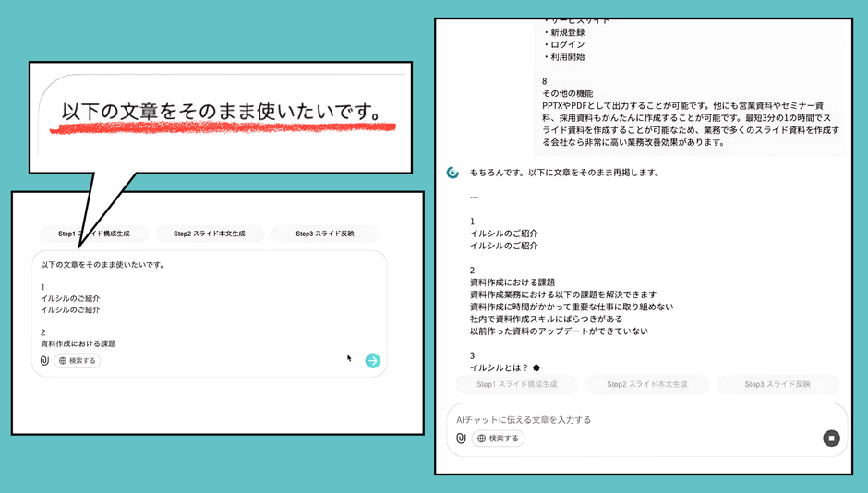Click the reply line もちろんです。以下に文章をそのまま再掲します

click(564, 173)
